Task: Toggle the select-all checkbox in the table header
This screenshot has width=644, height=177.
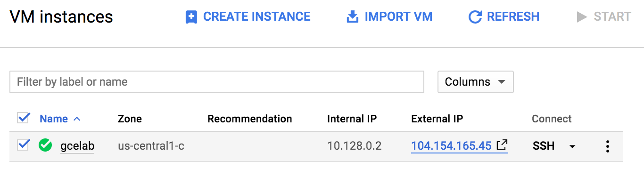Action: point(24,118)
